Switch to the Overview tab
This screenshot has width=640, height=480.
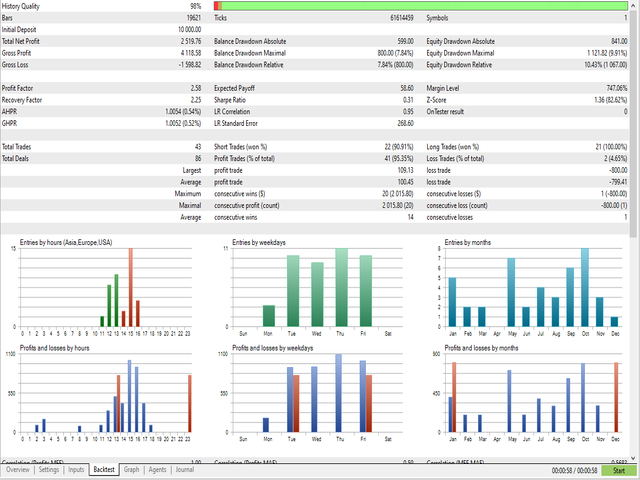click(x=17, y=469)
